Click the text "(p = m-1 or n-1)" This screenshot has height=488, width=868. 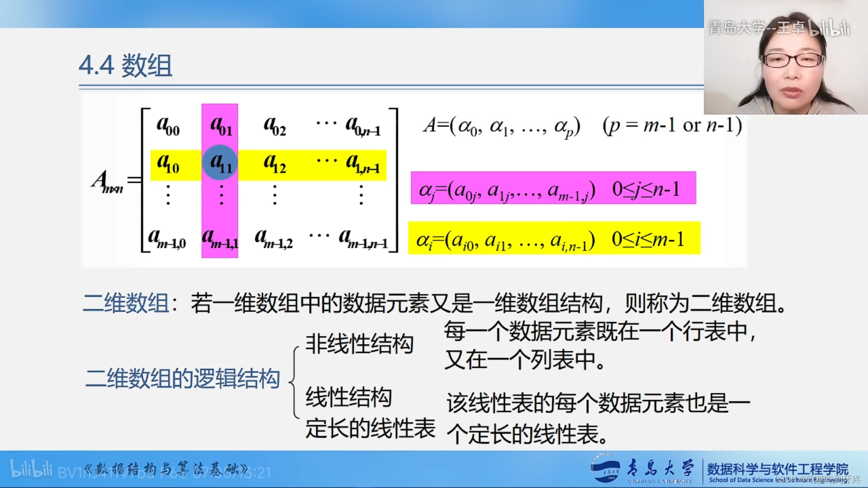[672, 125]
